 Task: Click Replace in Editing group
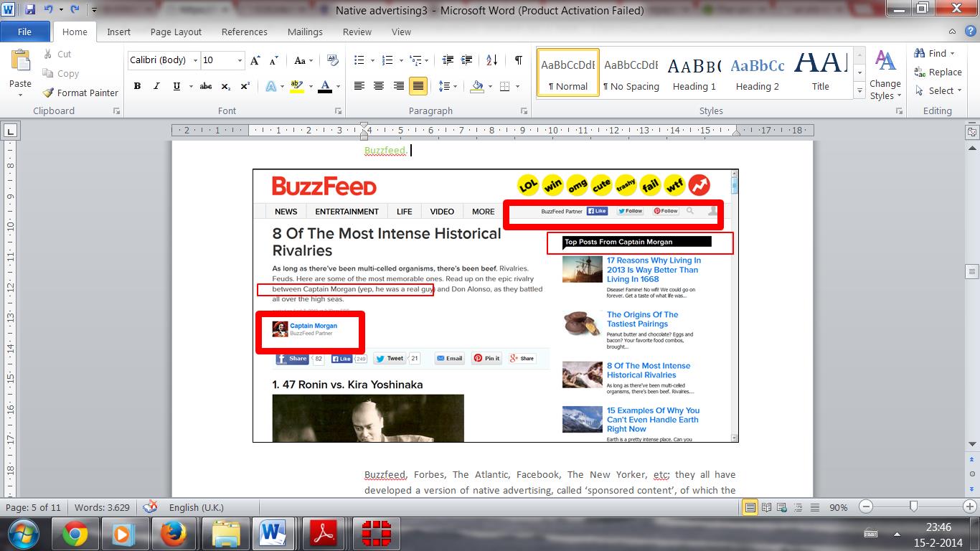click(x=938, y=72)
